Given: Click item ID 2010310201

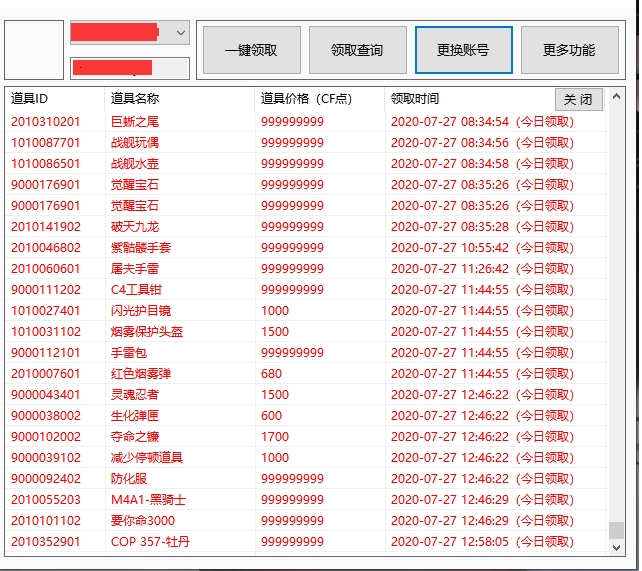Looking at the screenshot, I should tap(45, 122).
